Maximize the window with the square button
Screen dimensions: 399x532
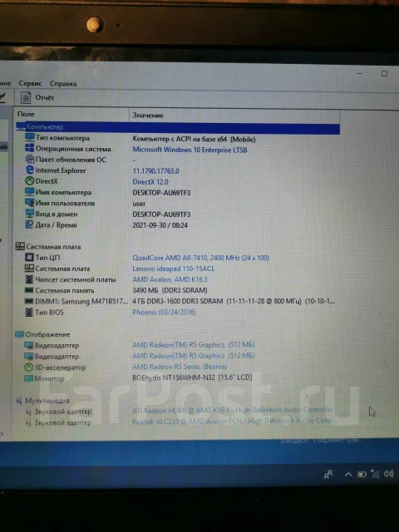(384, 74)
